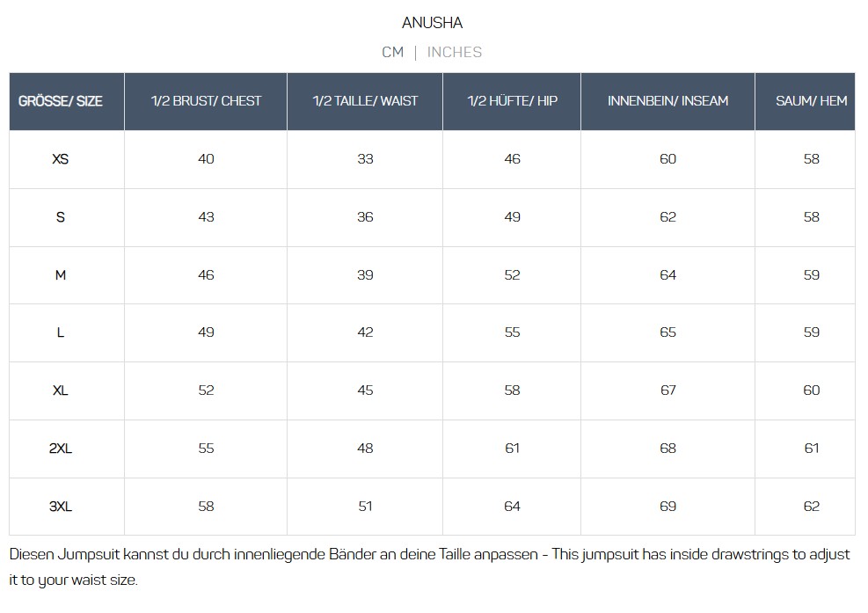This screenshot has height=613, width=868.
Task: Select the 2XL size row label
Action: tap(61, 449)
